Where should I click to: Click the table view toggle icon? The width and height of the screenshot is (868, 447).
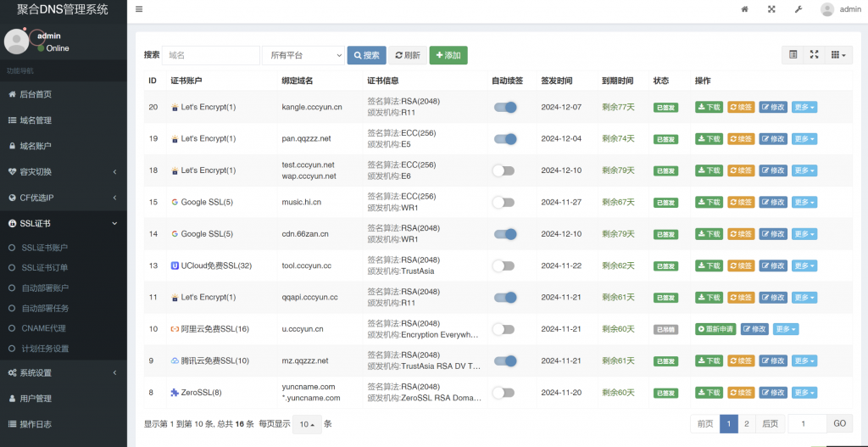(793, 55)
